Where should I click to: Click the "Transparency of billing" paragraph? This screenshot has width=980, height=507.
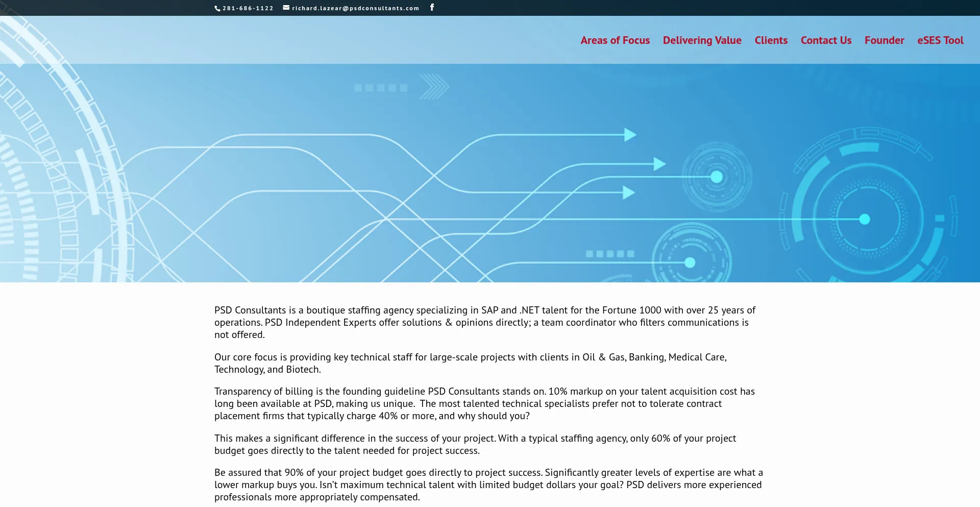(484, 403)
